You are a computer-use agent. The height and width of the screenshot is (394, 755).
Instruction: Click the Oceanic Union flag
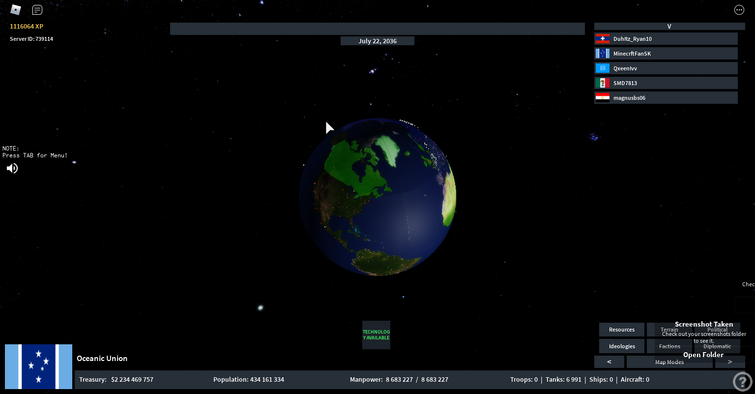pos(39,367)
